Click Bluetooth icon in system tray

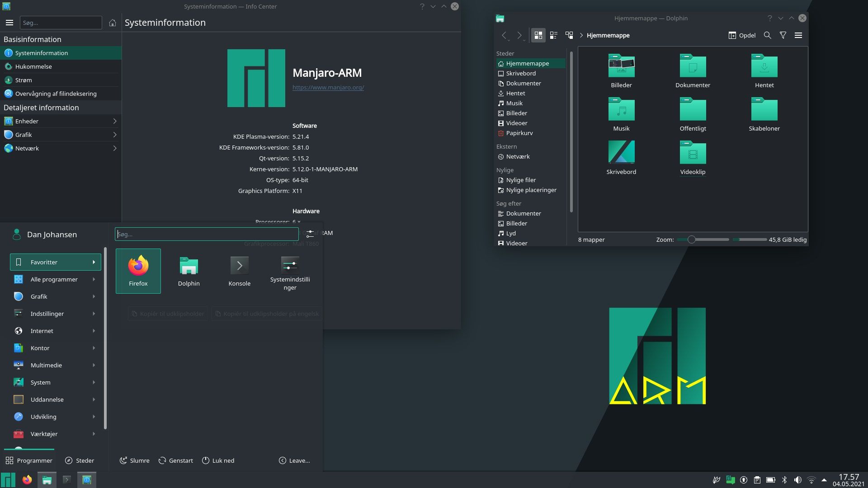pos(784,480)
